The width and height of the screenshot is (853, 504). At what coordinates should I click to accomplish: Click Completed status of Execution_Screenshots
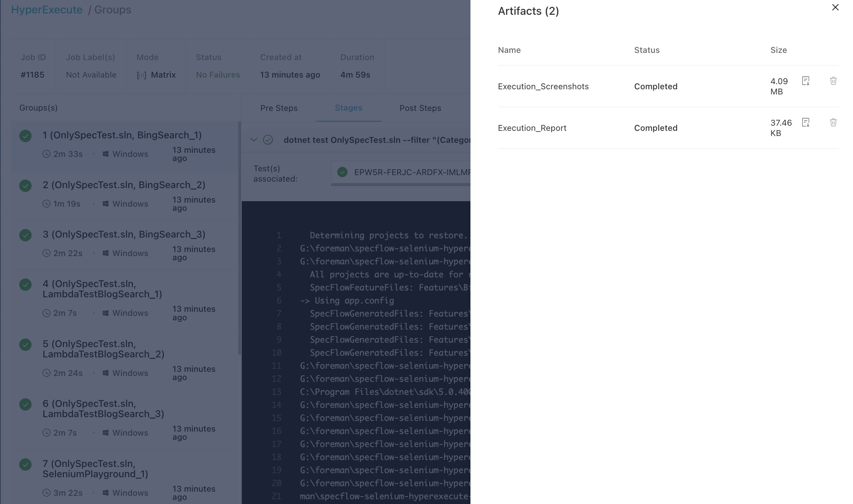(656, 87)
